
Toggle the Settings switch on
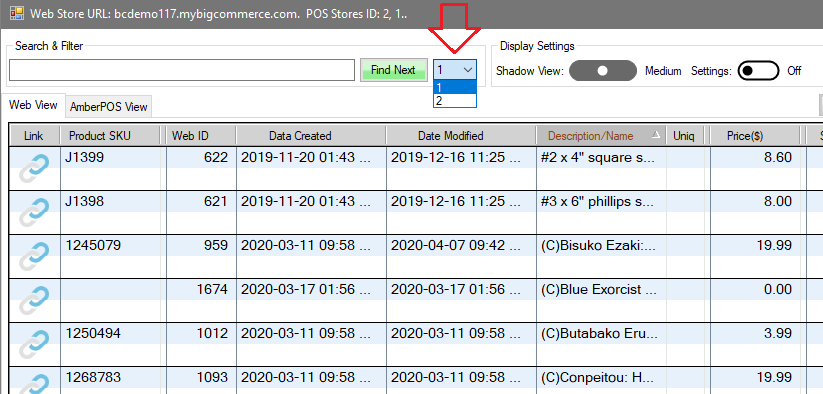(x=758, y=70)
